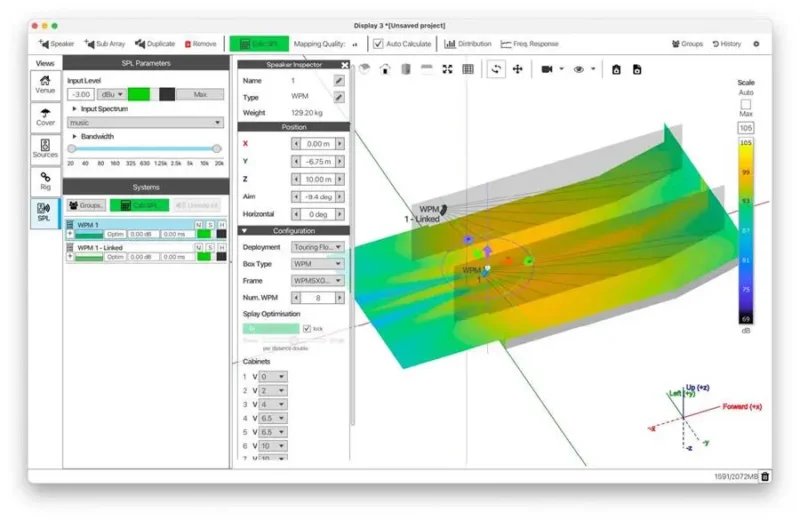Click the Max input level button

tap(200, 94)
